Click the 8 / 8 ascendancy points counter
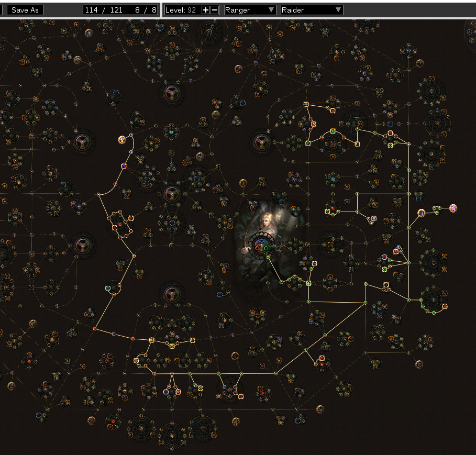Screen dimensions: 476x455 [x=146, y=10]
